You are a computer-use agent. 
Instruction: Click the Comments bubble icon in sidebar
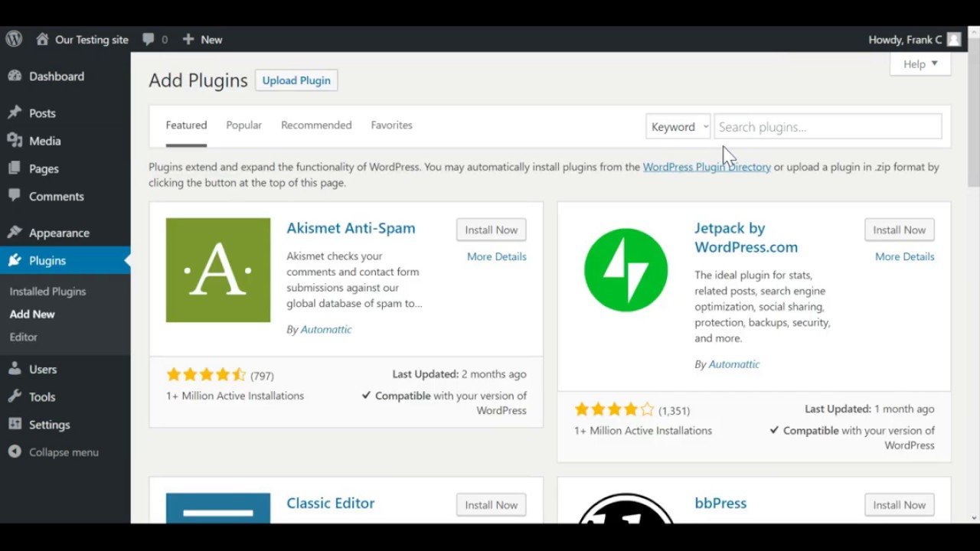15,196
